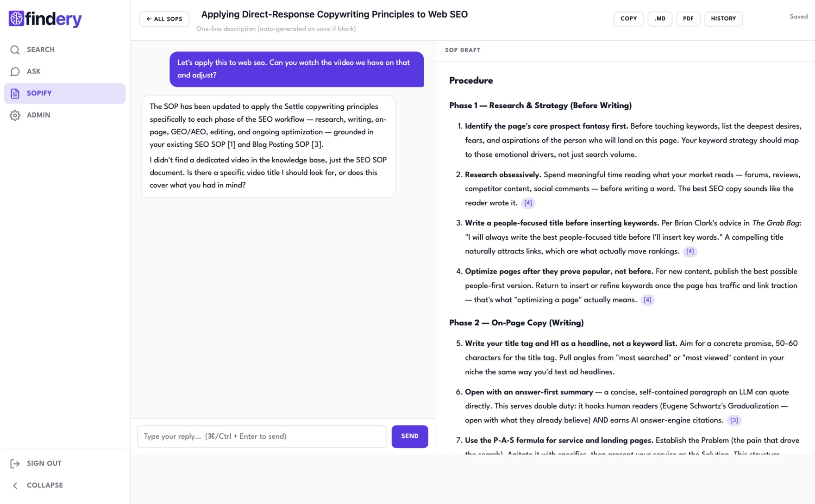Open citation [3] after answer-first summary step

pyautogui.click(x=734, y=420)
